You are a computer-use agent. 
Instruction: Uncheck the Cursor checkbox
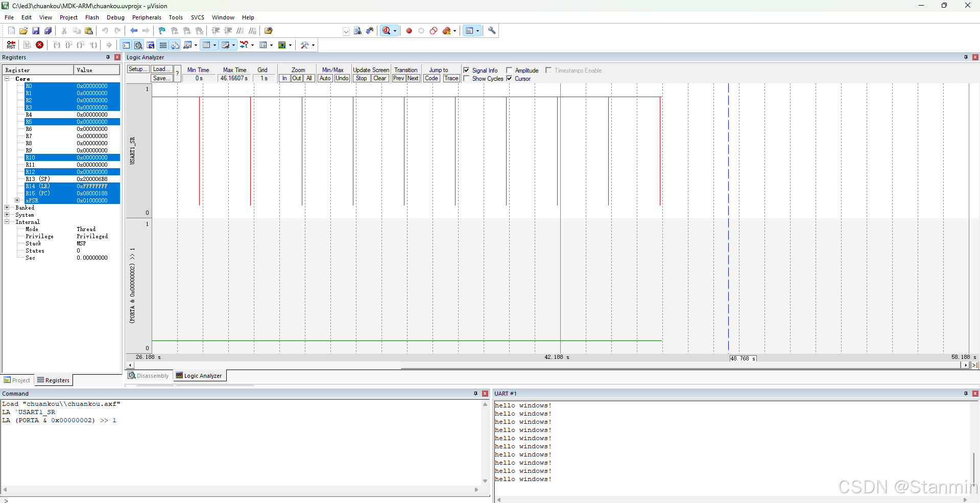click(x=509, y=78)
